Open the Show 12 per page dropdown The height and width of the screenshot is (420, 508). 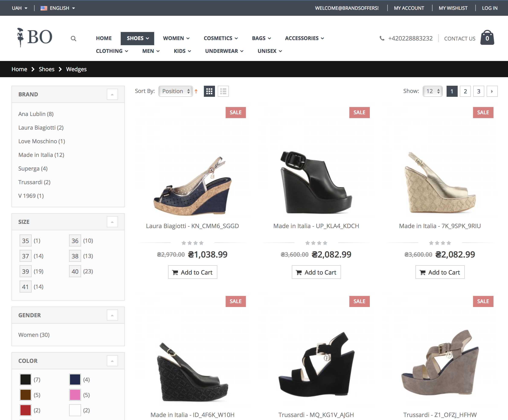(433, 91)
